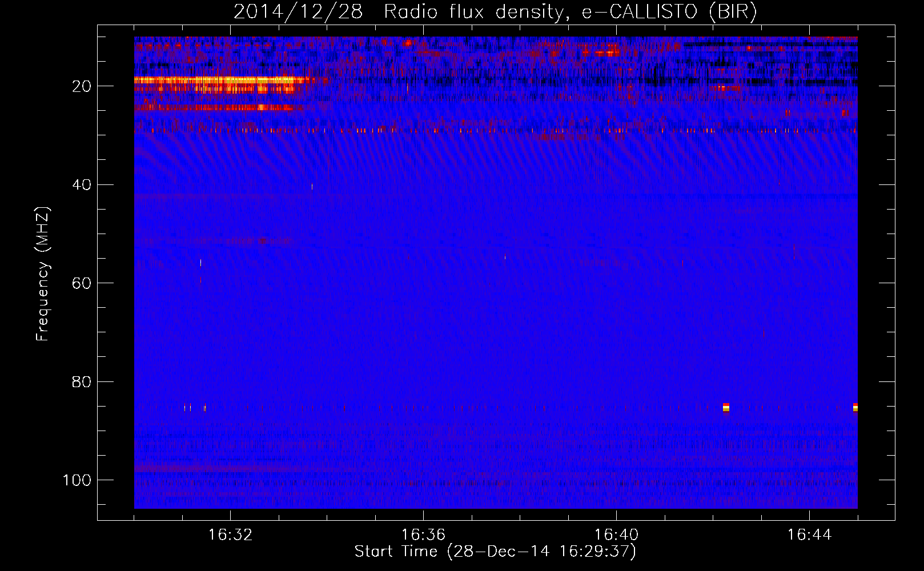Click the "Start Time (28-Dec-14 16:29:37)" label

click(495, 552)
